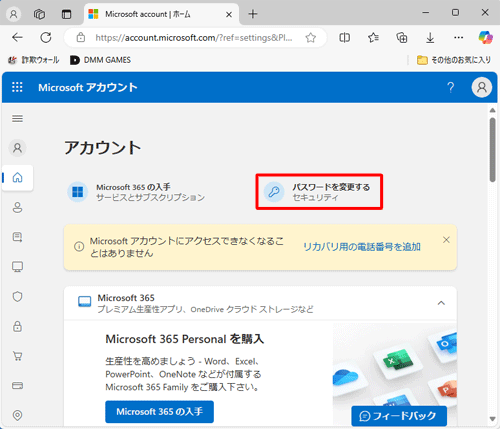The height and width of the screenshot is (429, 500).
Task: Open a new browser tab
Action: pyautogui.click(x=253, y=14)
